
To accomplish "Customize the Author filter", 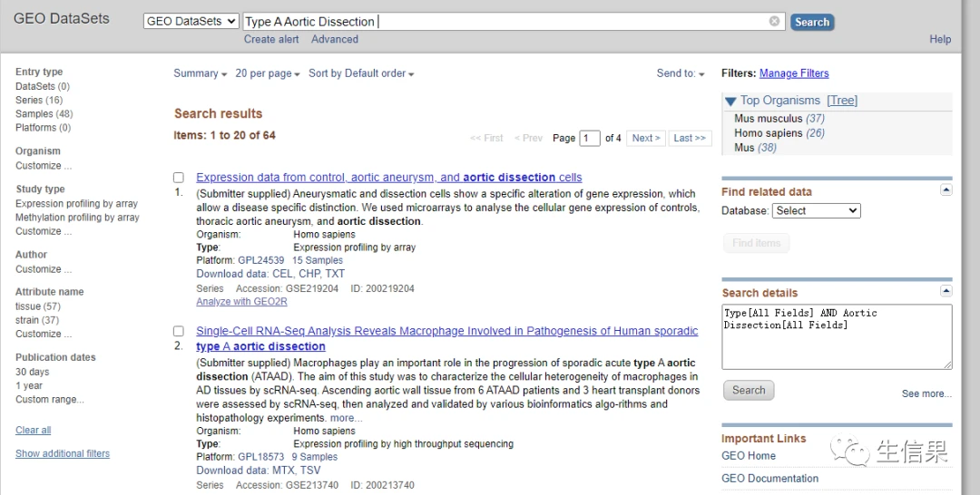I will 44,269.
